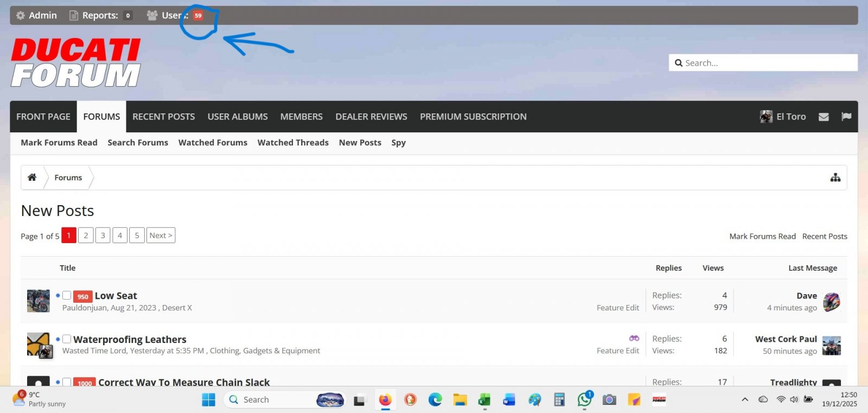The height and width of the screenshot is (413, 868).
Task: Open the Admin gear icon
Action: coord(21,15)
